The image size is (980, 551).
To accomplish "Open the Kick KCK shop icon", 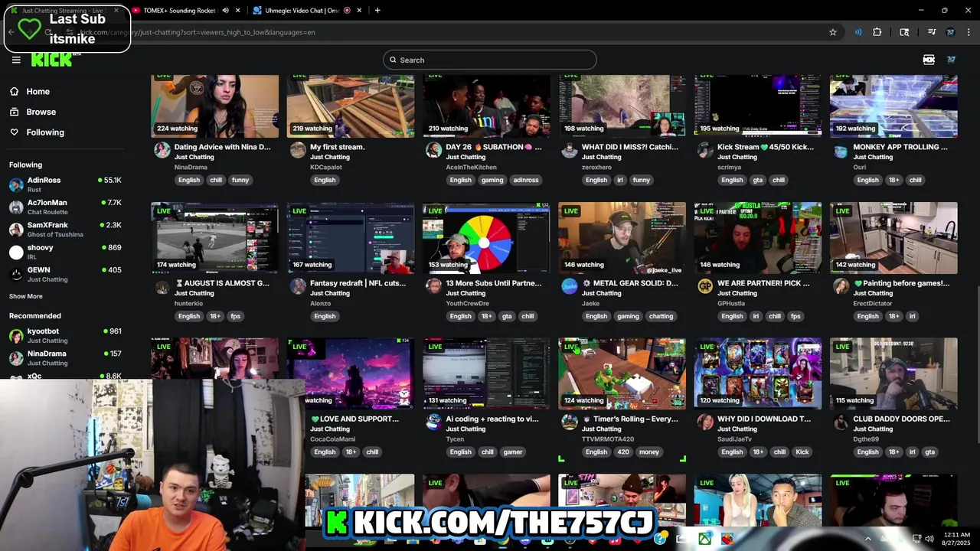I will (929, 60).
